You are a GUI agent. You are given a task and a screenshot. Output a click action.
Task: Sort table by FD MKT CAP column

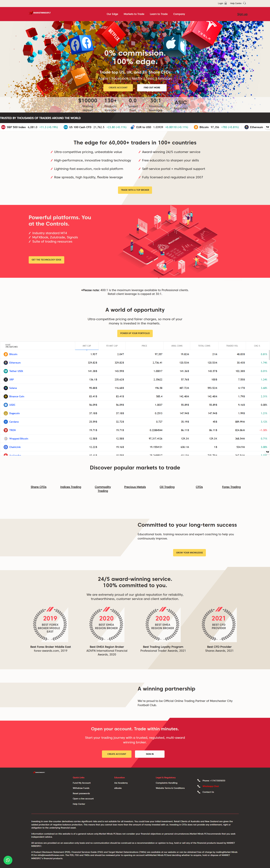pos(112,346)
